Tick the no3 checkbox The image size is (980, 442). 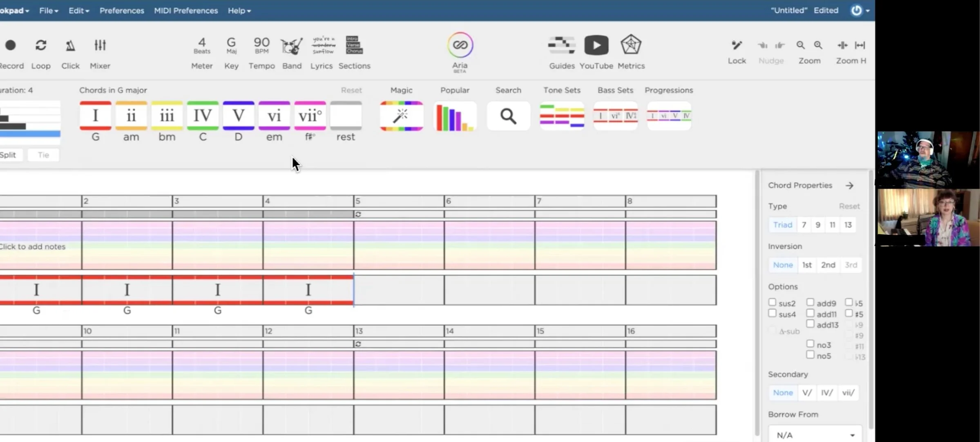(810, 344)
